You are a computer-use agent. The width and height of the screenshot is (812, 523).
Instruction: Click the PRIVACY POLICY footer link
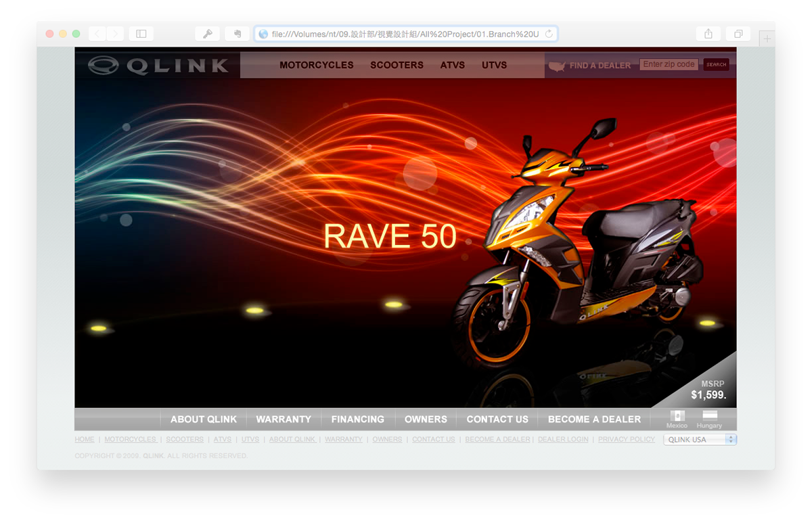pyautogui.click(x=627, y=439)
